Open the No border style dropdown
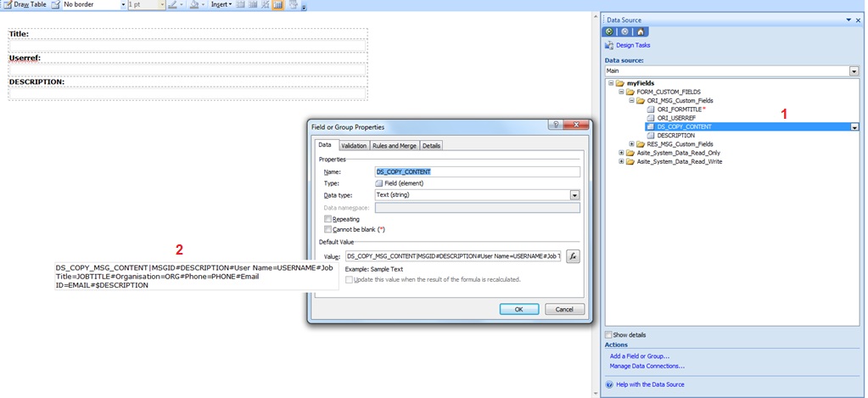Screen dimensions: 868x398 point(123,4)
